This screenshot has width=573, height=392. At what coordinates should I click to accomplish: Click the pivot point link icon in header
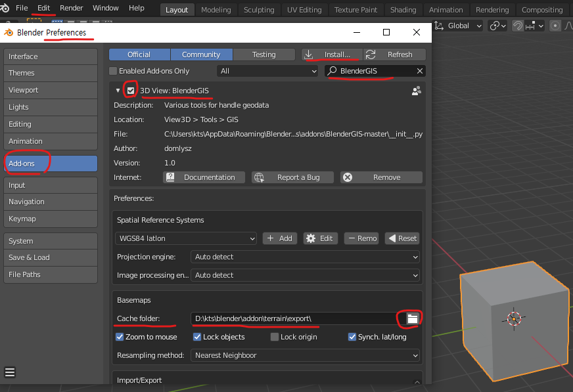pos(497,26)
